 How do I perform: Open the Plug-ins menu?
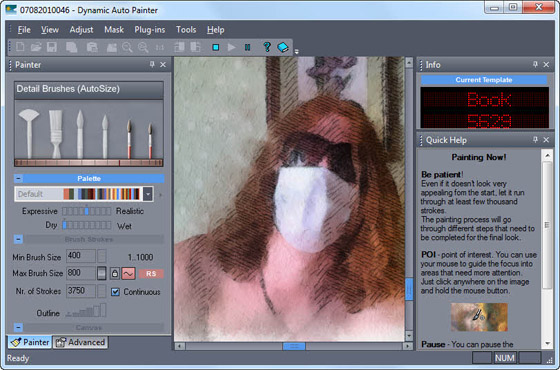pyautogui.click(x=150, y=30)
